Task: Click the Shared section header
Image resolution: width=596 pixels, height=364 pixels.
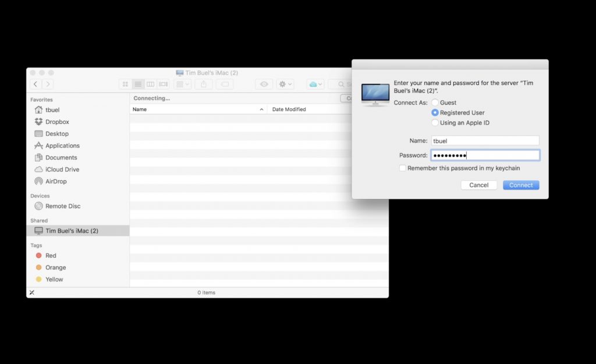Action: click(39, 220)
